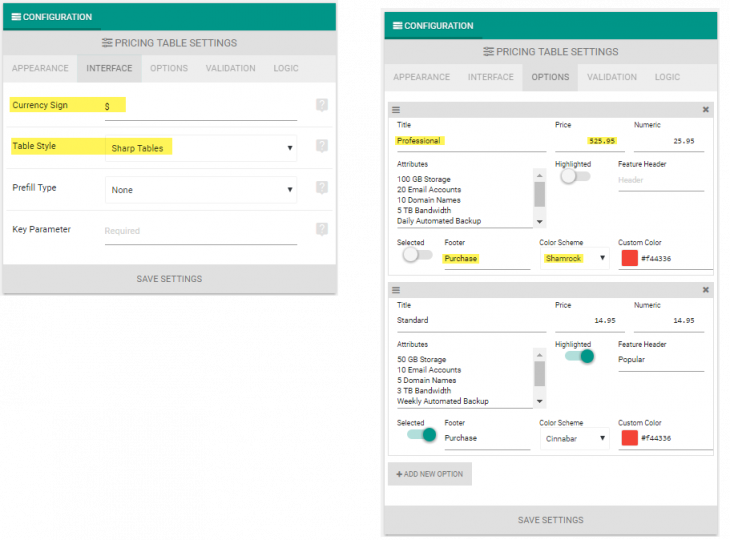Click the Table Style help icon

tap(322, 146)
